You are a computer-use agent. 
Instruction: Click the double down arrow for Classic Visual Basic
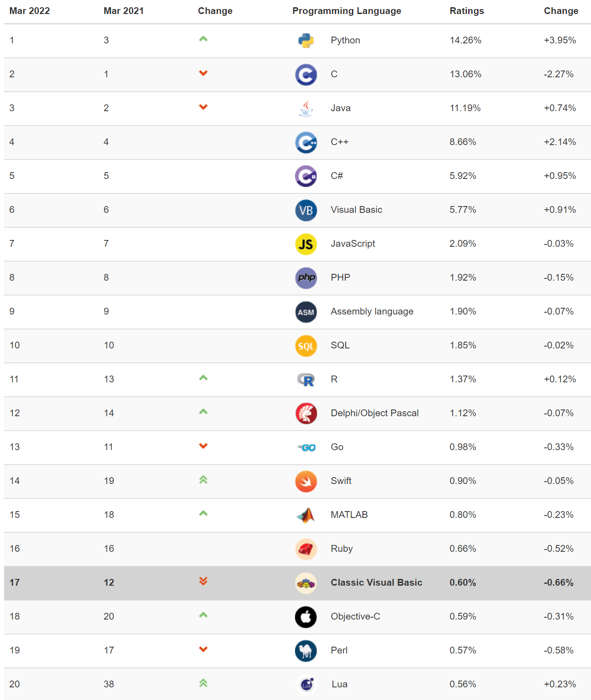point(203,581)
